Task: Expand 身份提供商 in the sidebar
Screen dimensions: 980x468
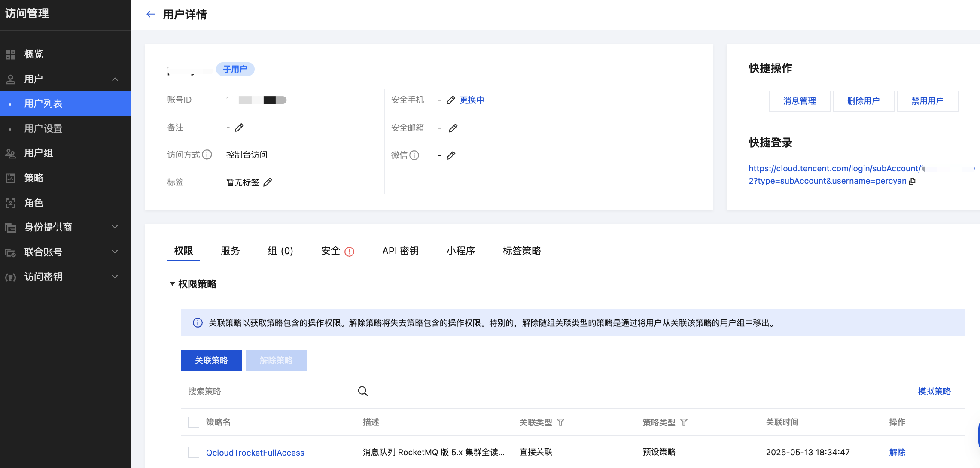Action: [x=115, y=227]
